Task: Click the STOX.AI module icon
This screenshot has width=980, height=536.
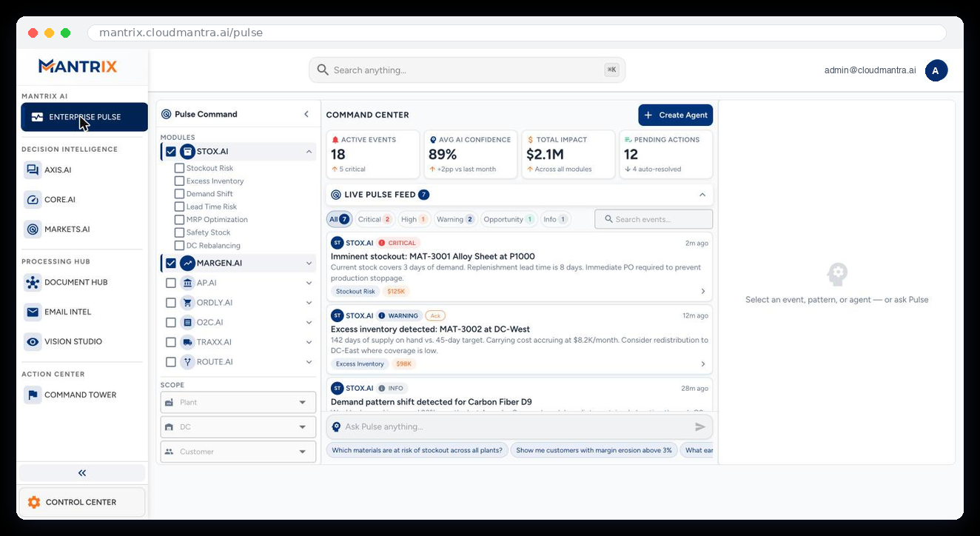Action: 188,152
